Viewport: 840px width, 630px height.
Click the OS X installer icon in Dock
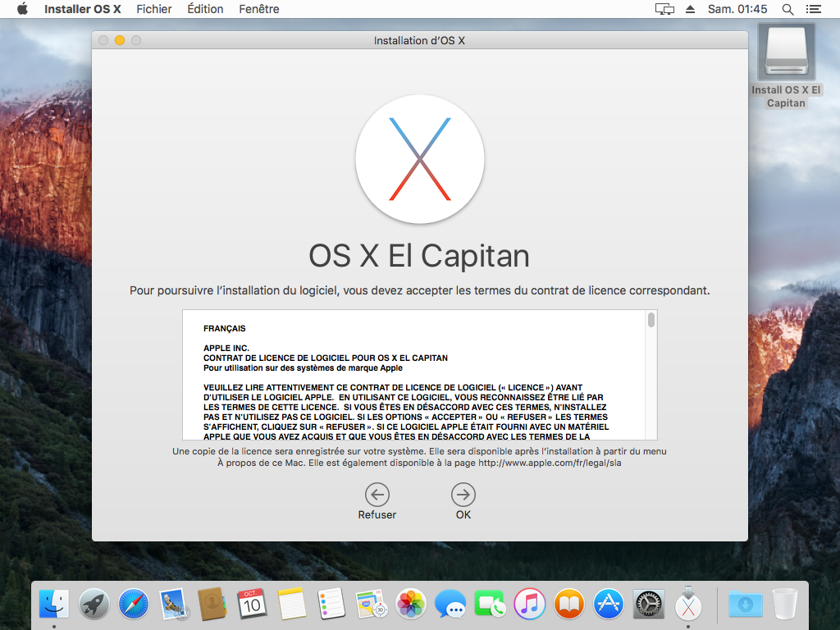point(688,605)
